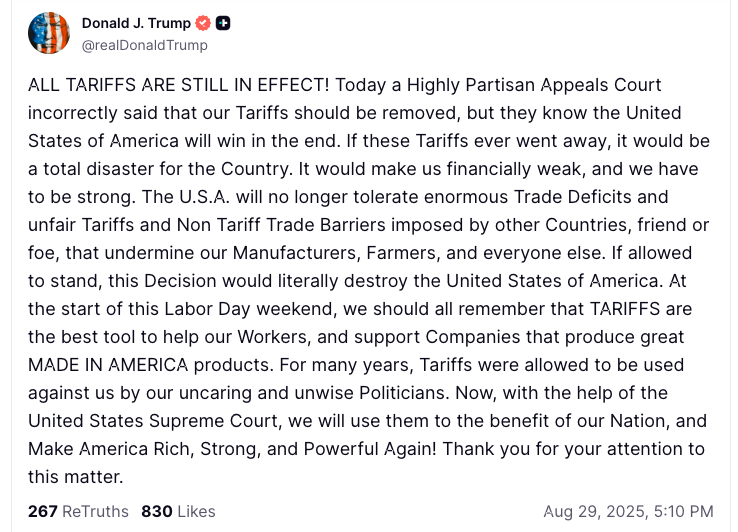Click the red verified checkmark badge
This screenshot has height=532, width=738.
[203, 23]
